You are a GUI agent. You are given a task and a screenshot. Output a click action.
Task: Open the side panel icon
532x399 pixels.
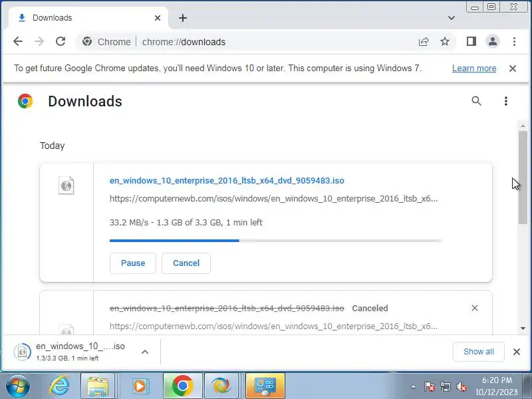(471, 41)
